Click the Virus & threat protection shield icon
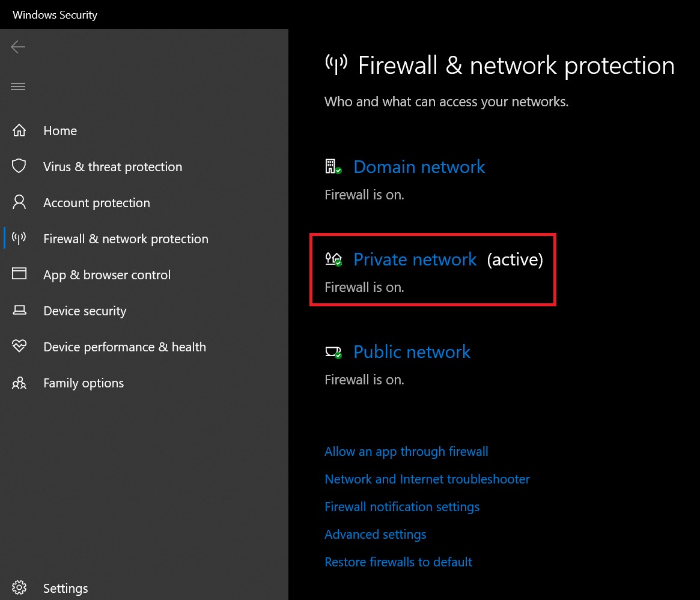This screenshot has width=700, height=600. pyautogui.click(x=19, y=166)
